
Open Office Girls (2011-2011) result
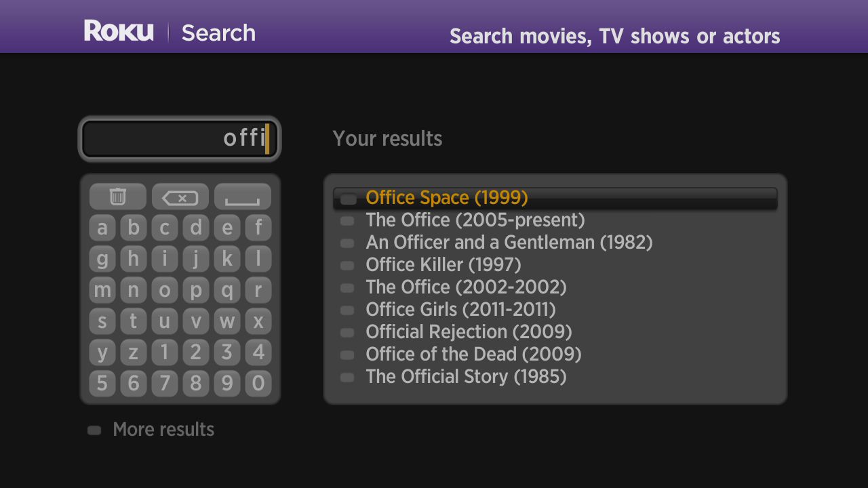pyautogui.click(x=460, y=310)
